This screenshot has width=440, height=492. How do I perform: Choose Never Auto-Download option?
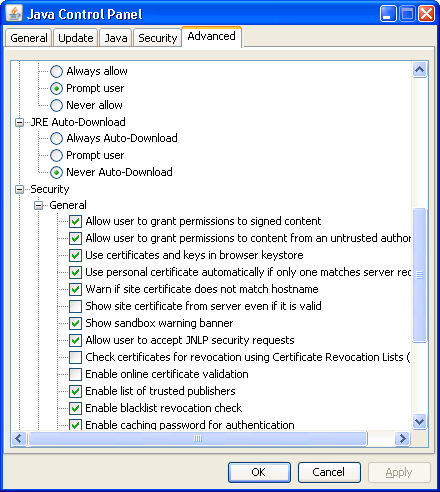point(56,172)
